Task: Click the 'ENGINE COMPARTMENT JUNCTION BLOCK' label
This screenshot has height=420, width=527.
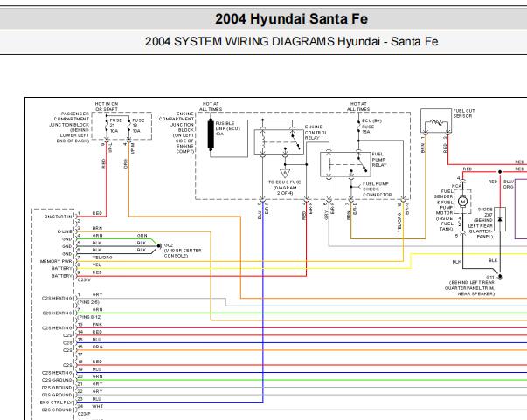Action: coord(177,133)
